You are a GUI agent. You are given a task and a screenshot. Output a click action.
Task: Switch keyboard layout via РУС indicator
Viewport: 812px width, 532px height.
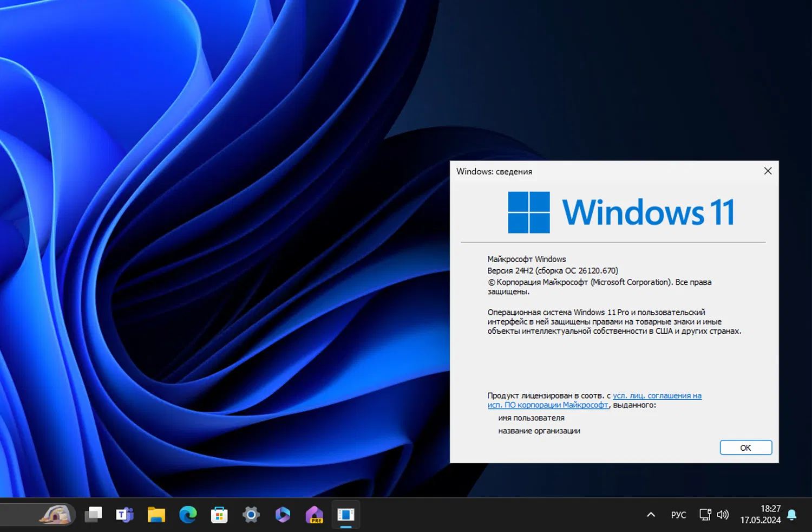[x=678, y=515]
